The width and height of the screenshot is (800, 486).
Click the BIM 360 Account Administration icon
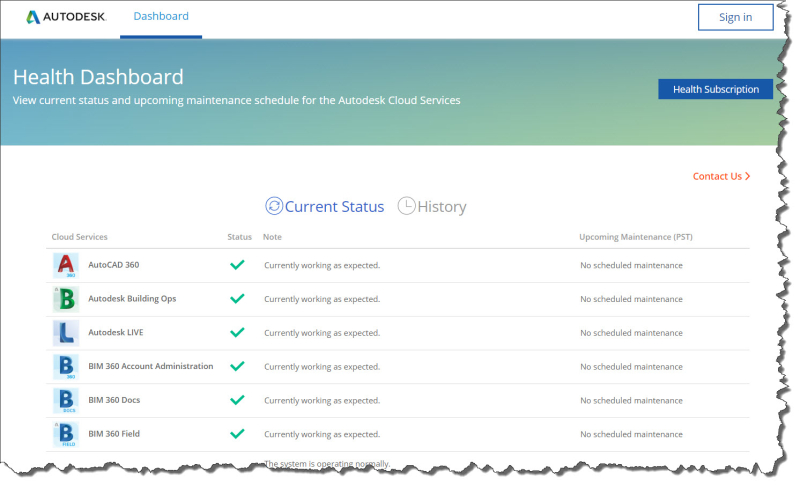click(x=66, y=367)
